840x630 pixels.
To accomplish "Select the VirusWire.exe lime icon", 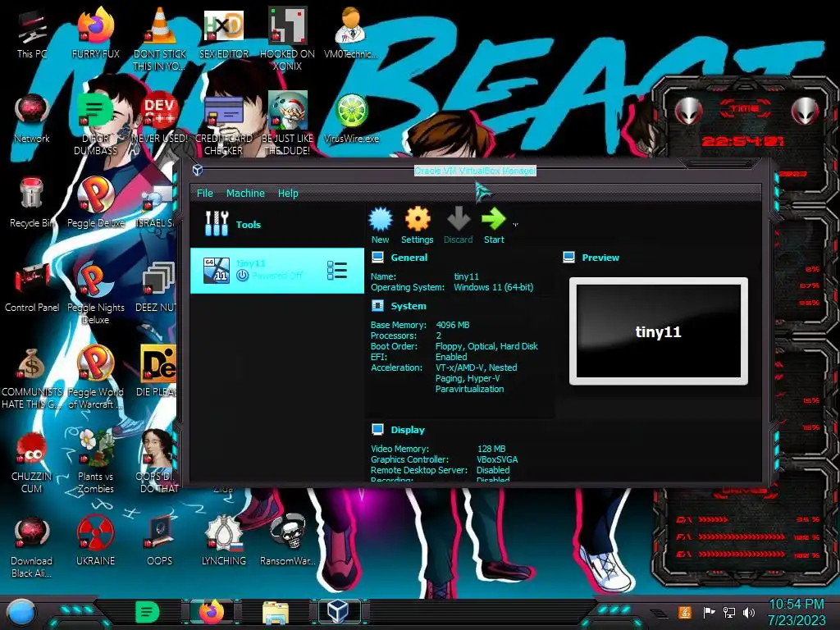I will [x=351, y=119].
